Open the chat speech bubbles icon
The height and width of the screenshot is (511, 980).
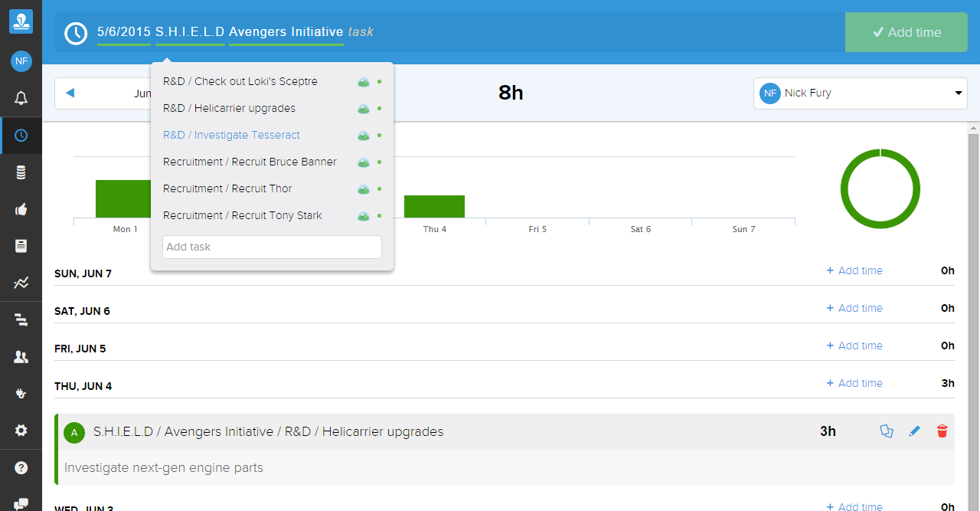point(21,503)
